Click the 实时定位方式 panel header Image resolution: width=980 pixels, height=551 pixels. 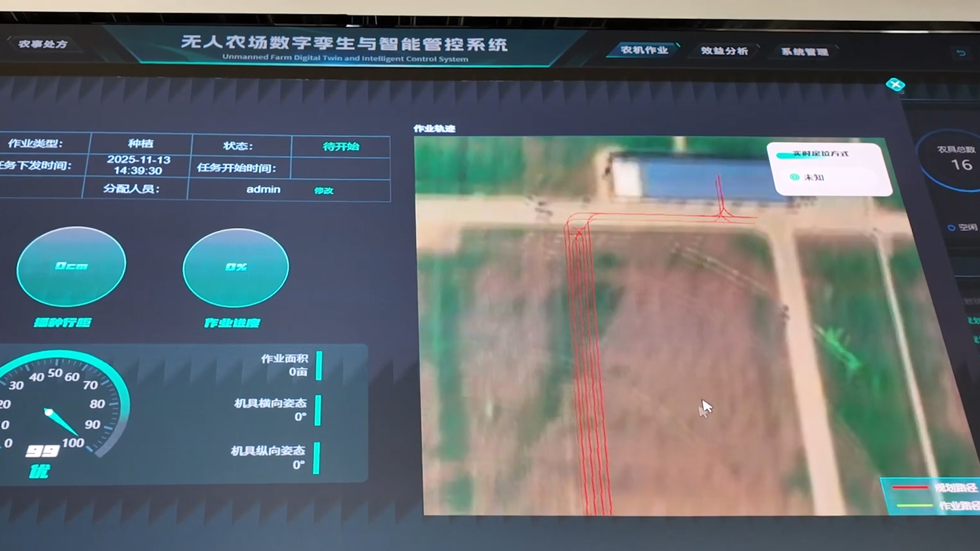coord(820,154)
